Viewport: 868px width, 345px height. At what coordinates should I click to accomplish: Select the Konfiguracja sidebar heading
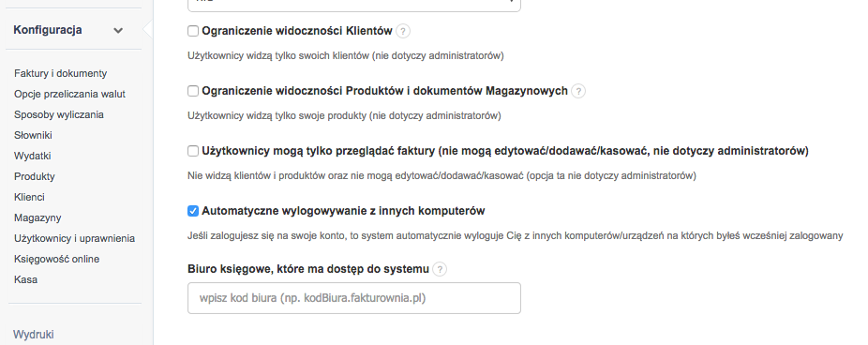pos(48,30)
